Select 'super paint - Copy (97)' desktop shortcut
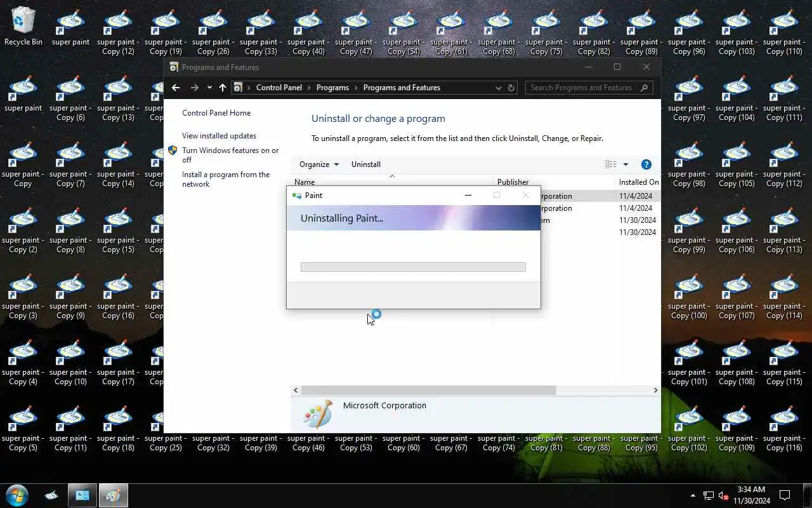This screenshot has height=508, width=812. click(689, 98)
